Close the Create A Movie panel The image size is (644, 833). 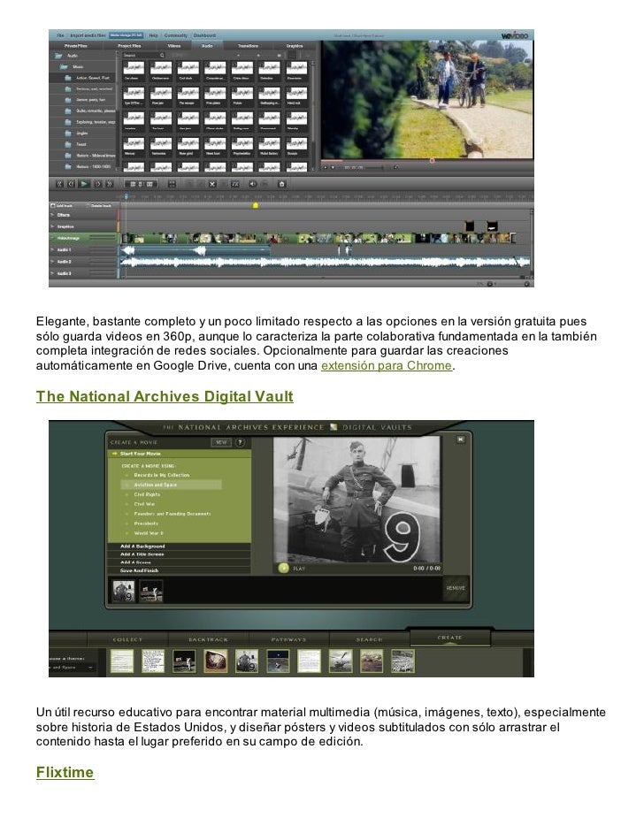click(461, 439)
